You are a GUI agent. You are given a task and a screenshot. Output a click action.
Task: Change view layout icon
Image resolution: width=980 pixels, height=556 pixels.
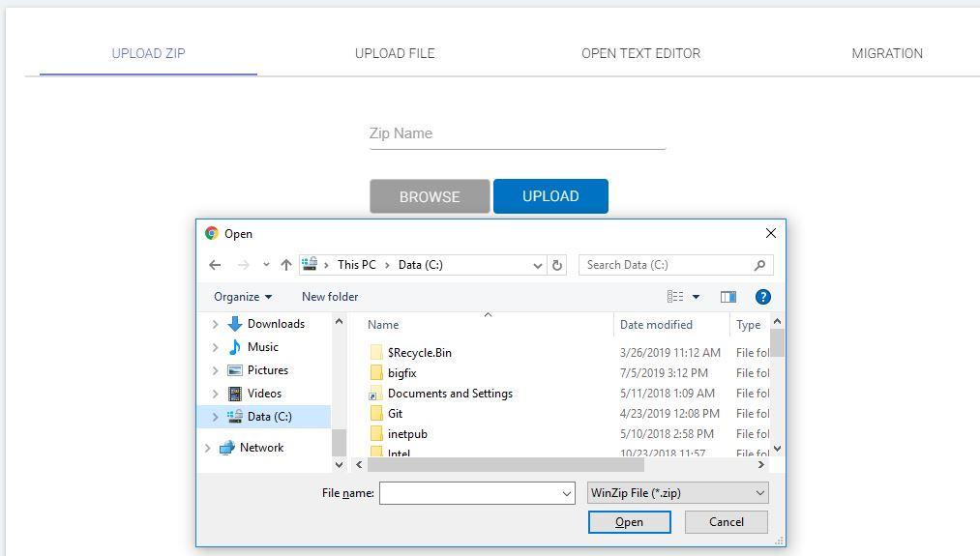(675, 297)
